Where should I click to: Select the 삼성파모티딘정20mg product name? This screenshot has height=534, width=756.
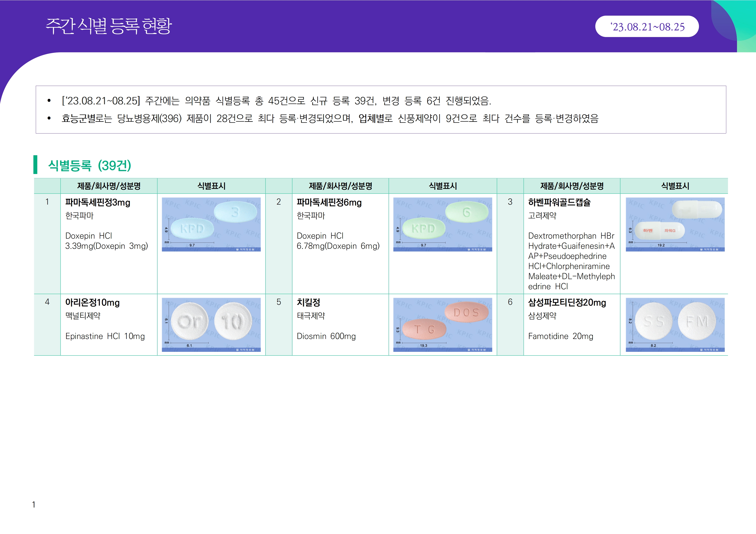pos(567,302)
